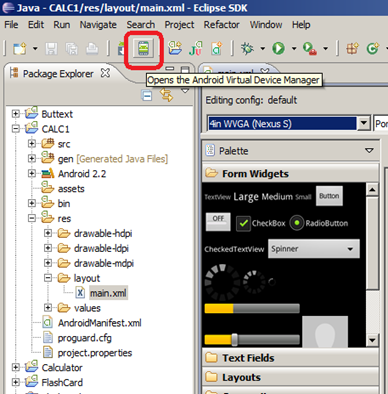This screenshot has width=388, height=394.
Task: Expand the drawable-mdpi folder
Action: point(48,263)
